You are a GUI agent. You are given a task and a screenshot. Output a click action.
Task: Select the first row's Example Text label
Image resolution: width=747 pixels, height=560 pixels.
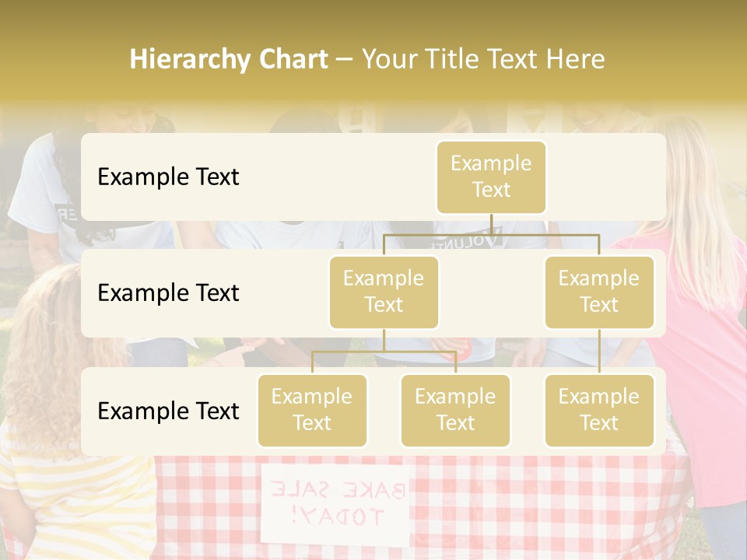[168, 177]
